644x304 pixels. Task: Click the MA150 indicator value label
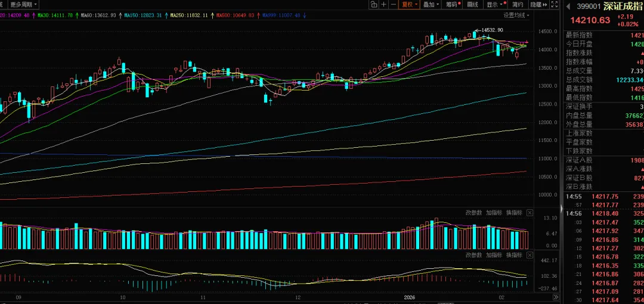pos(144,15)
